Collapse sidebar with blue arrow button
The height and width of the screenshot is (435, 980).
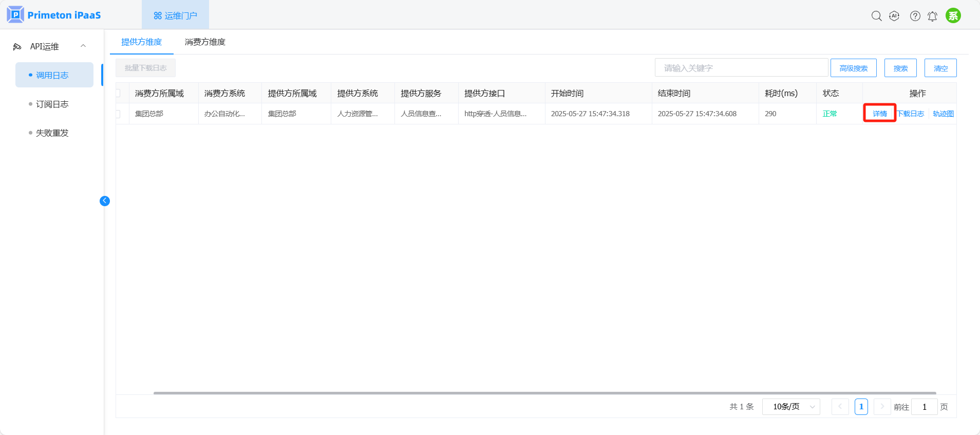(x=105, y=201)
